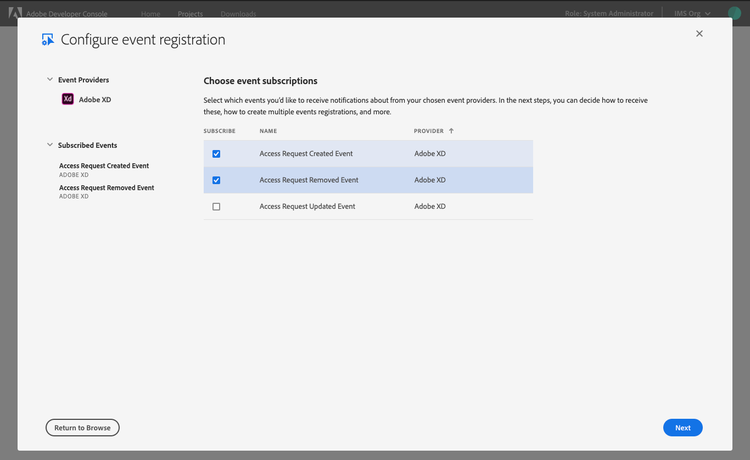Click Role: System Administrator text in header

(609, 13)
